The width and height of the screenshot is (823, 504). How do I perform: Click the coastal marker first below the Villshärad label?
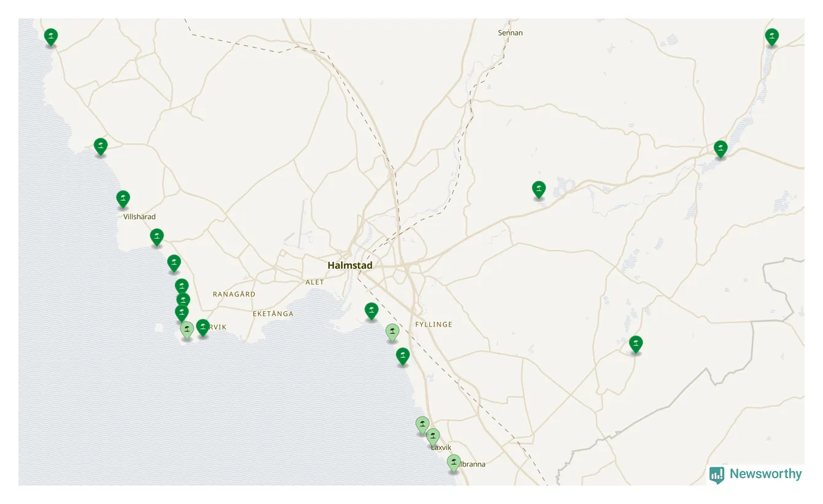point(157,237)
